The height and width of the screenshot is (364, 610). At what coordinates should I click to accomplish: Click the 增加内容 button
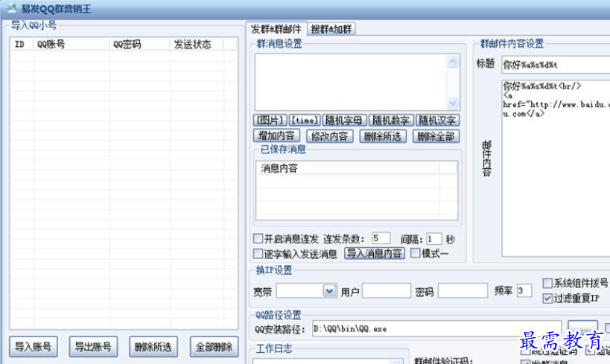(276, 135)
